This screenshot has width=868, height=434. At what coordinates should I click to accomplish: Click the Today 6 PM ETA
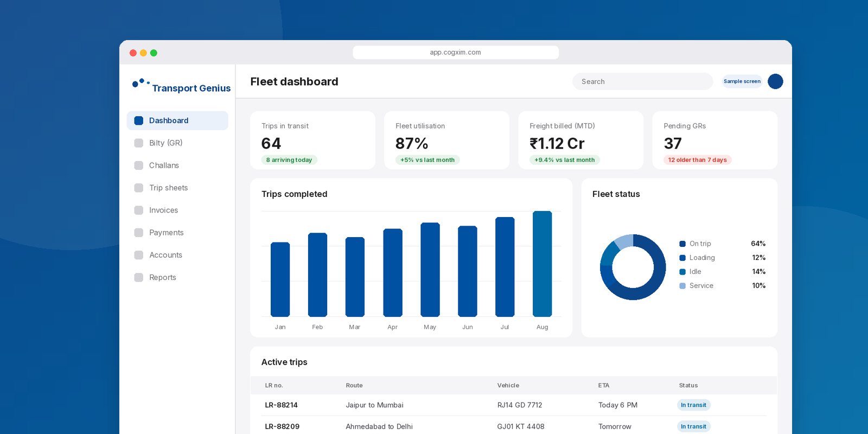(618, 405)
